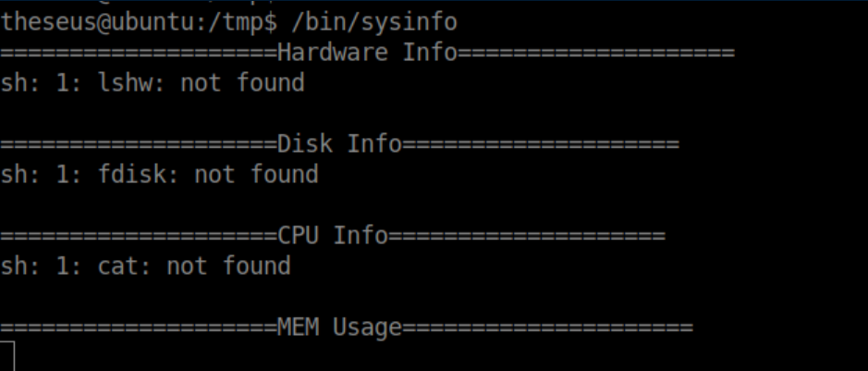The image size is (868, 371).
Task: Click "not found" on the lshw line
Action: (x=242, y=82)
